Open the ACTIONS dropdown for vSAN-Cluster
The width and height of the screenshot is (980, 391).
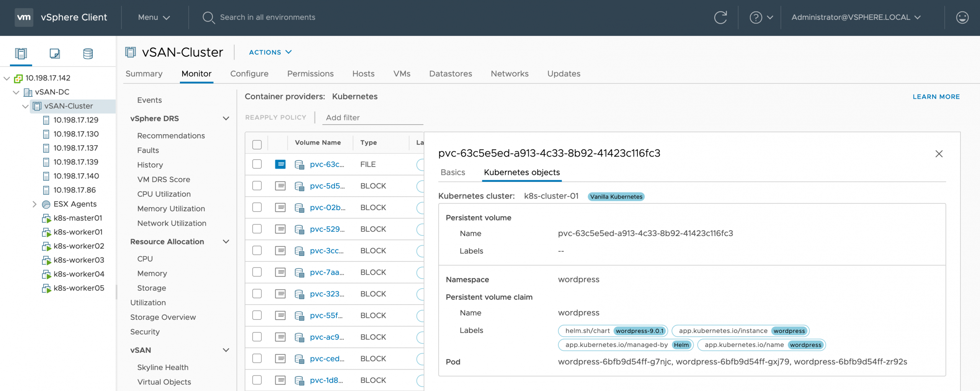point(270,52)
